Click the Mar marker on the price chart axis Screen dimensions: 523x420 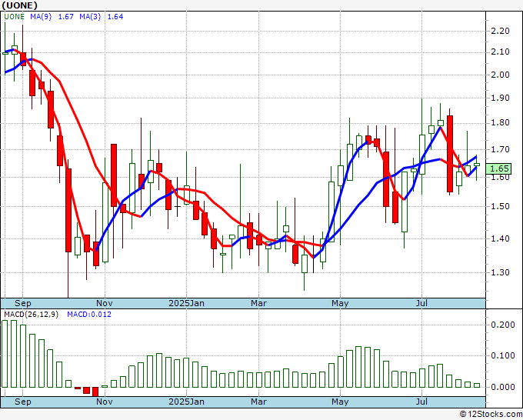point(259,303)
